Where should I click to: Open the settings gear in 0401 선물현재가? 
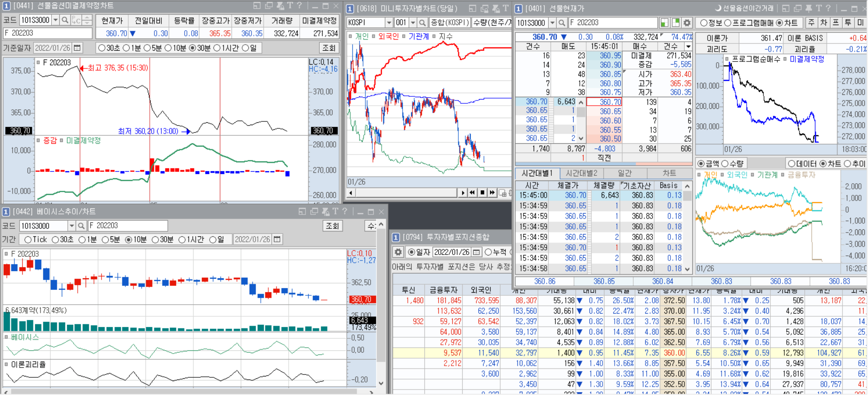point(687,22)
